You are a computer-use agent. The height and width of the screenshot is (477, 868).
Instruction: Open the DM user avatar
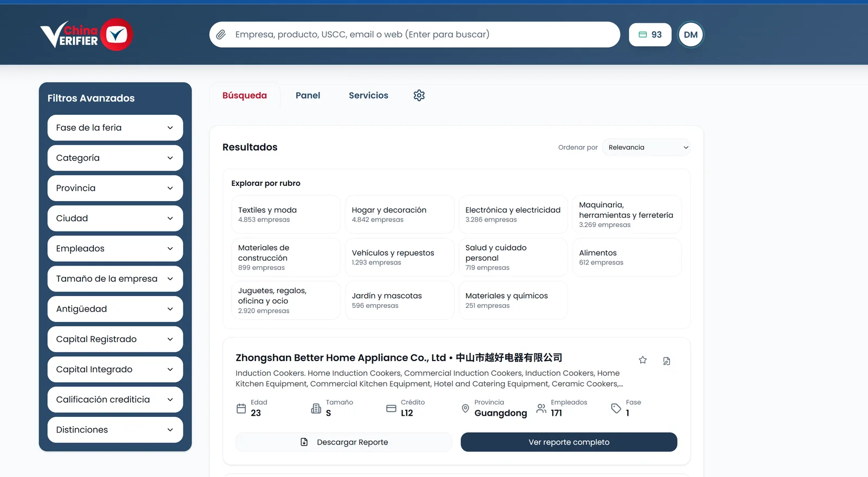[691, 35]
